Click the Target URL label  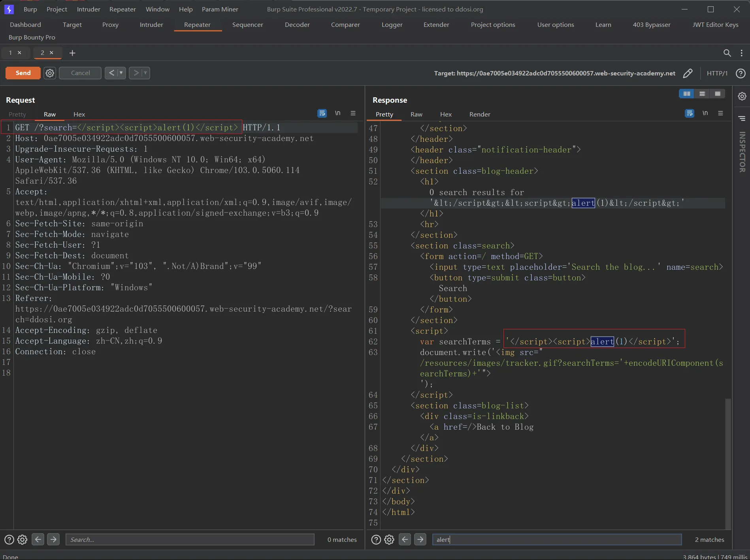click(554, 73)
